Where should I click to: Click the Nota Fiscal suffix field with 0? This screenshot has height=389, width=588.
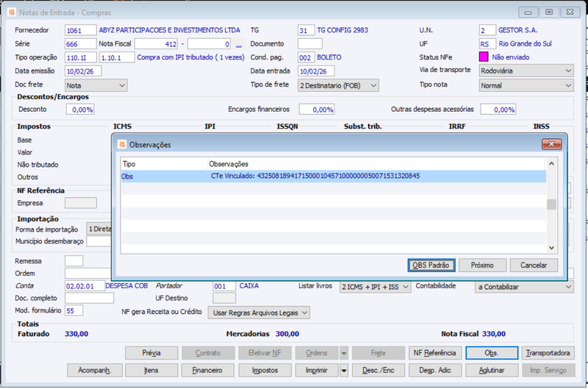(x=209, y=44)
